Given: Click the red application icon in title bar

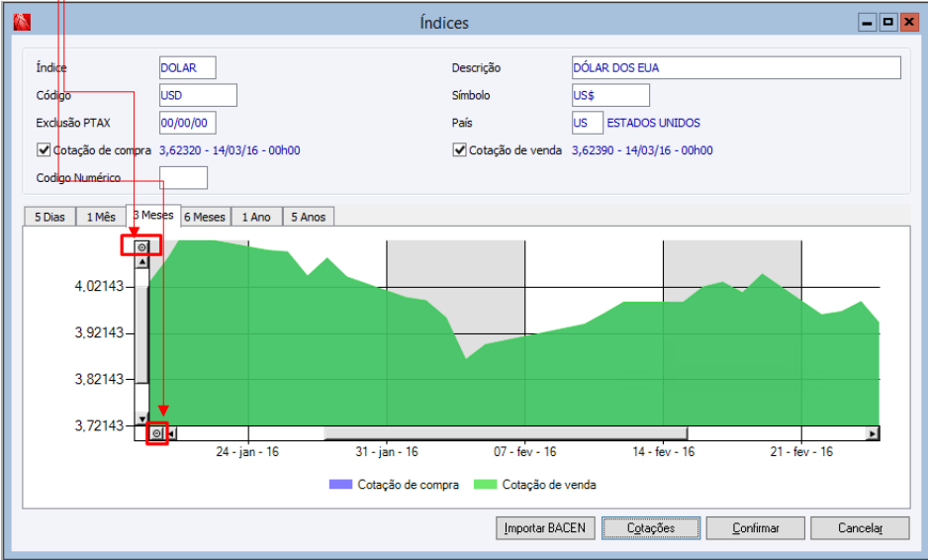Looking at the screenshot, I should tap(22, 23).
